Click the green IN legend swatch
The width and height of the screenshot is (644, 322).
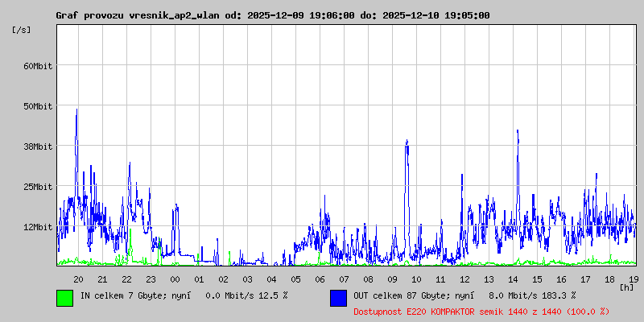(65, 298)
